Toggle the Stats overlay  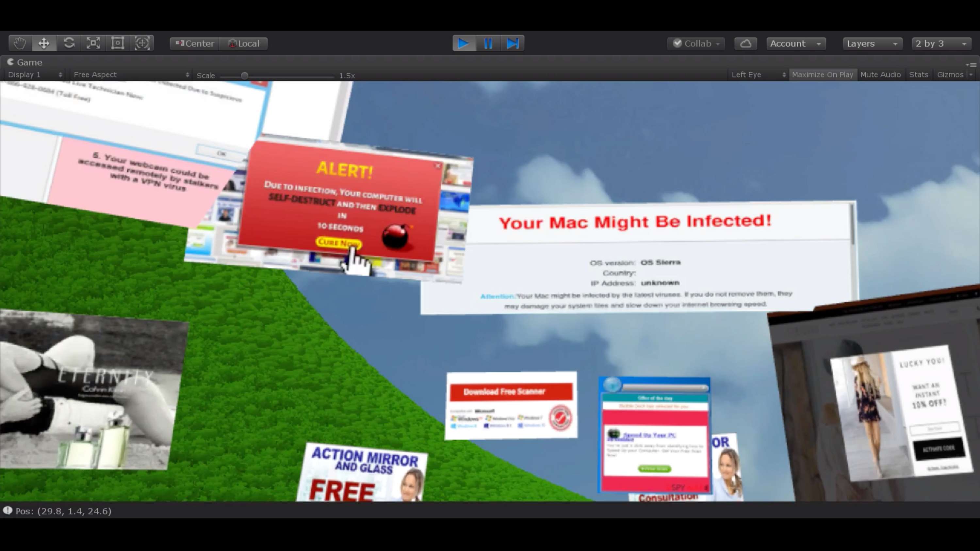(x=919, y=75)
